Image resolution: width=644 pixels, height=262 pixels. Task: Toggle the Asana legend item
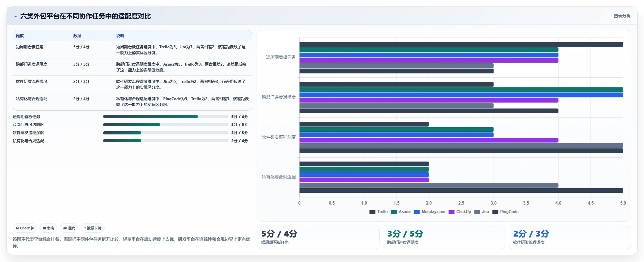[401, 212]
